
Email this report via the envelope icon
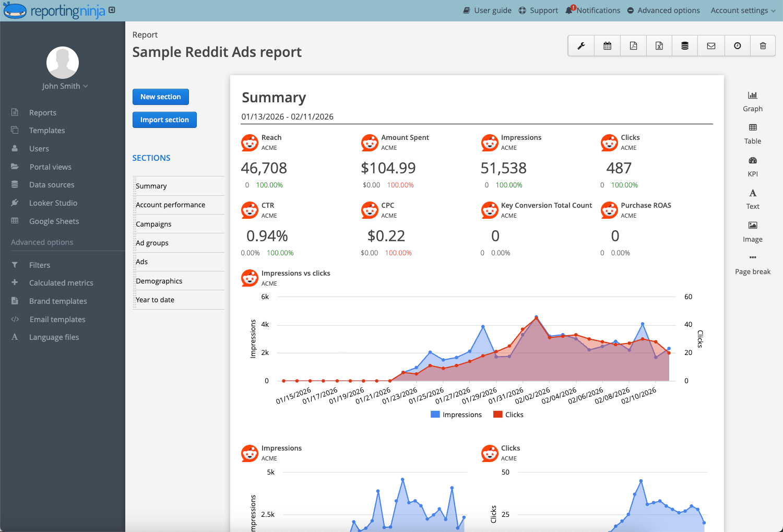[711, 45]
